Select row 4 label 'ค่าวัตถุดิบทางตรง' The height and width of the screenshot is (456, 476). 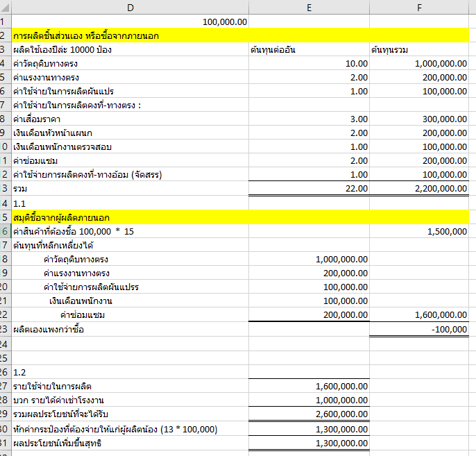(x=130, y=63)
